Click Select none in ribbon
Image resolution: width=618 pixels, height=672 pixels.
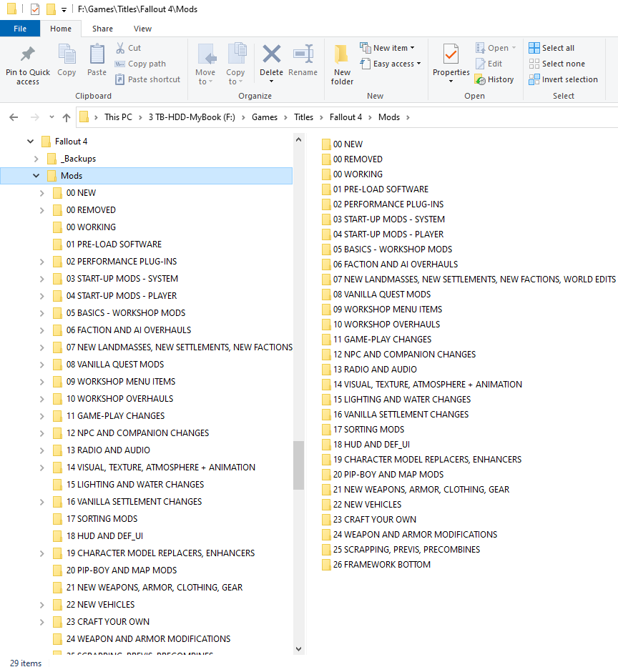557,64
